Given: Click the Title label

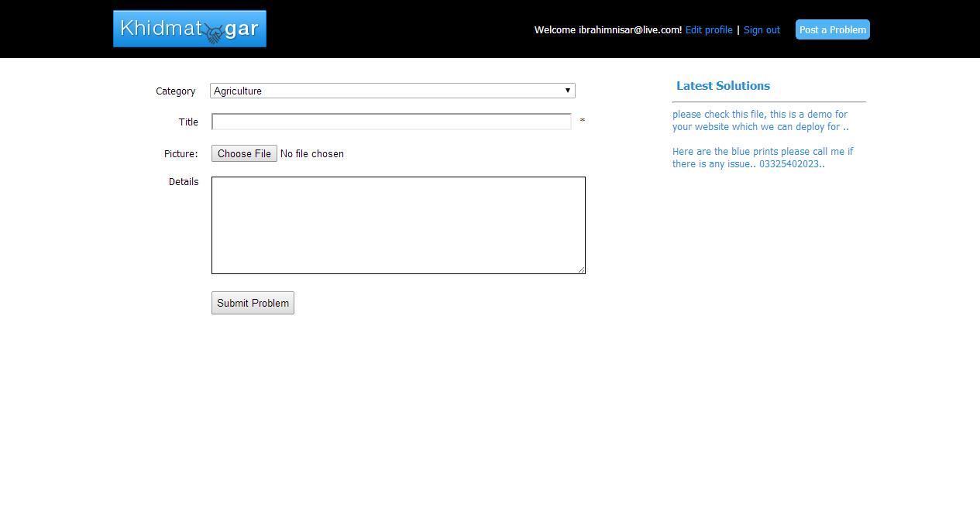Looking at the screenshot, I should coord(188,122).
